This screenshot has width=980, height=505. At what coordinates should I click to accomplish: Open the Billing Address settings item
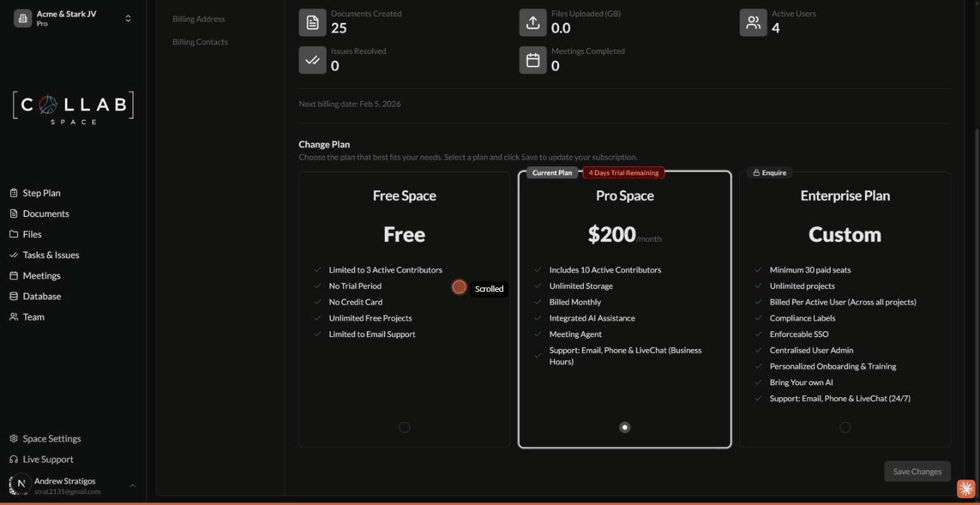point(198,18)
